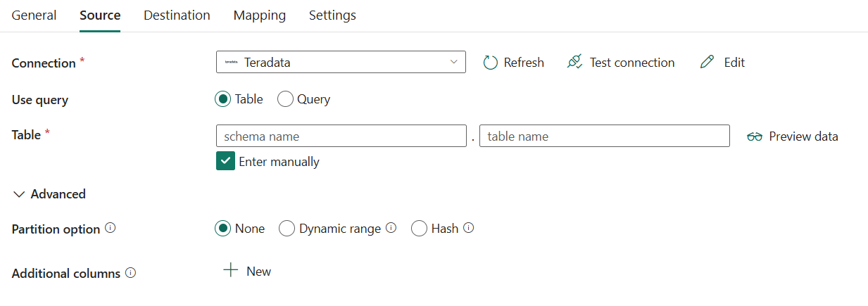Click the Advanced section label
Viewport: 868px width, 306px height.
click(x=58, y=194)
